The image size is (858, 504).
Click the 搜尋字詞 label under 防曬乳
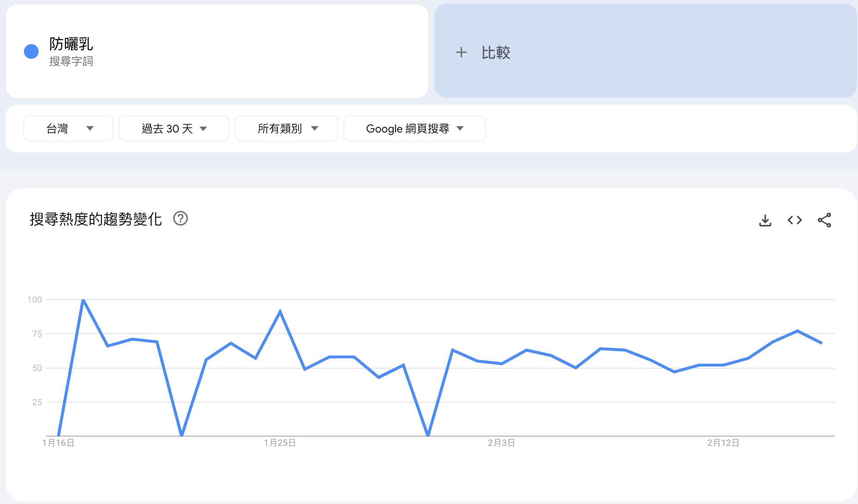coord(71,61)
